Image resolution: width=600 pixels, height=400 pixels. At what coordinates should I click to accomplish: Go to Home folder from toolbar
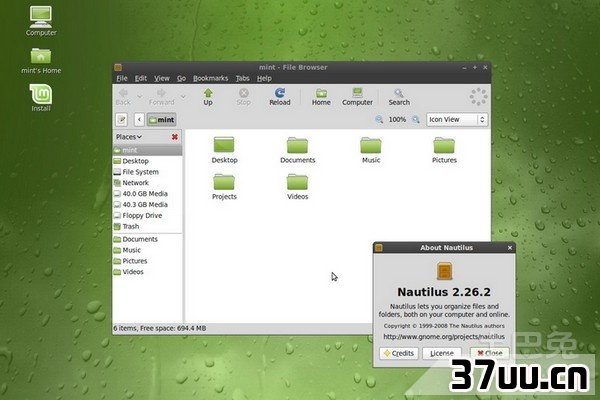[x=321, y=97]
